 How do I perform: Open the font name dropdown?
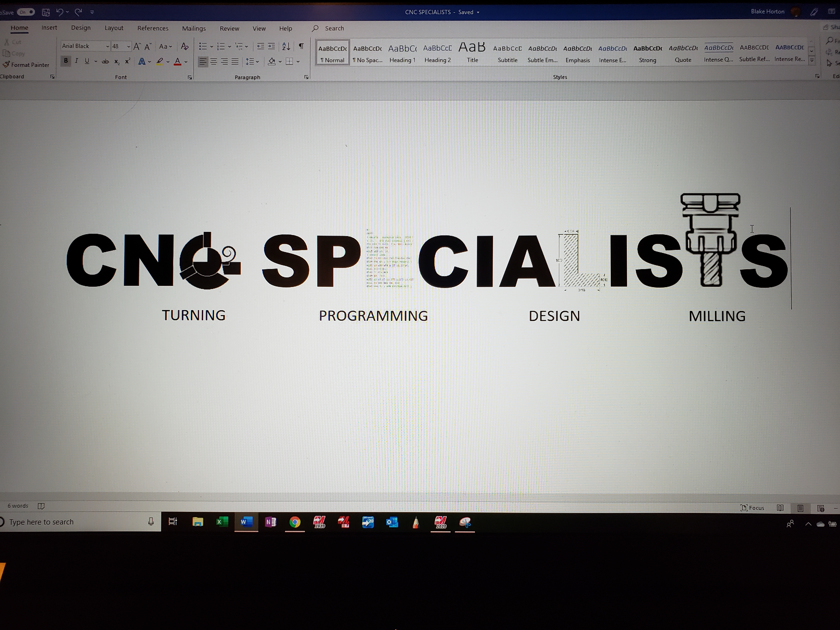point(107,46)
